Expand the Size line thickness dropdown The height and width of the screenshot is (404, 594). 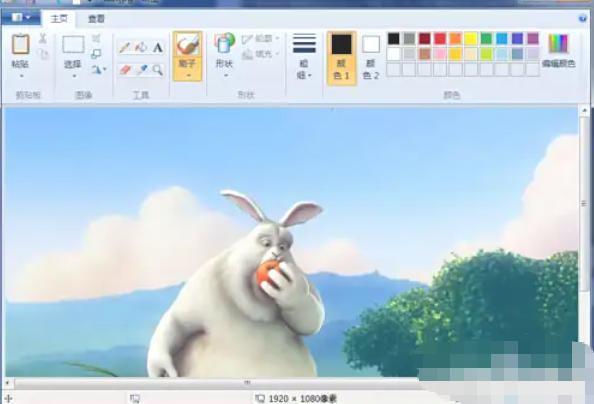[304, 57]
